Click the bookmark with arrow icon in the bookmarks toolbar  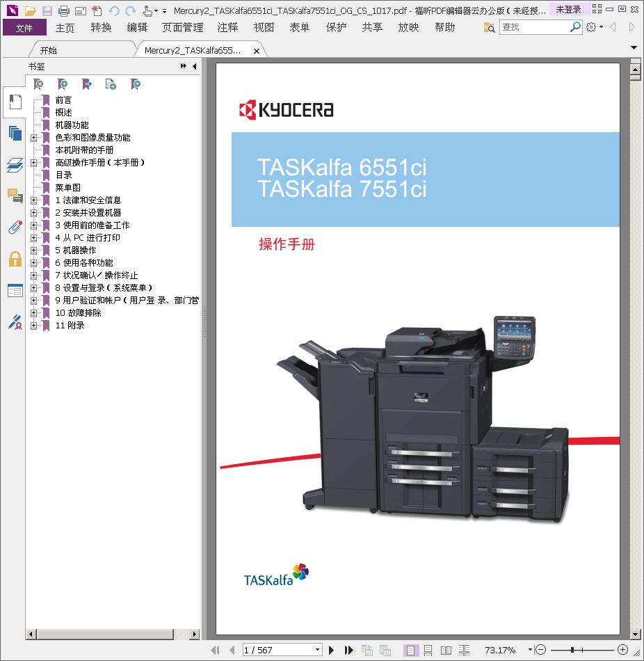pos(86,84)
